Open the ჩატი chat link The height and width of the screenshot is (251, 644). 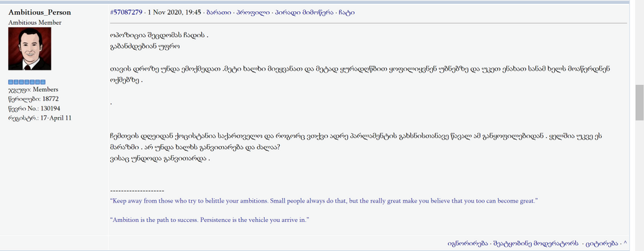click(347, 13)
